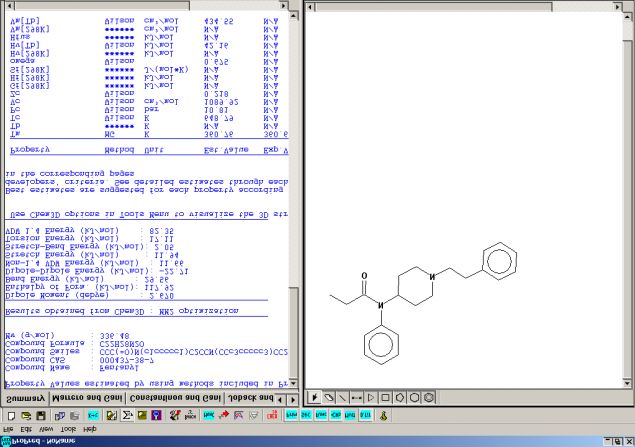The height and width of the screenshot is (447, 635).
Task: Click drawing pane horizontal scrollbar left arrow
Action: point(310,7)
